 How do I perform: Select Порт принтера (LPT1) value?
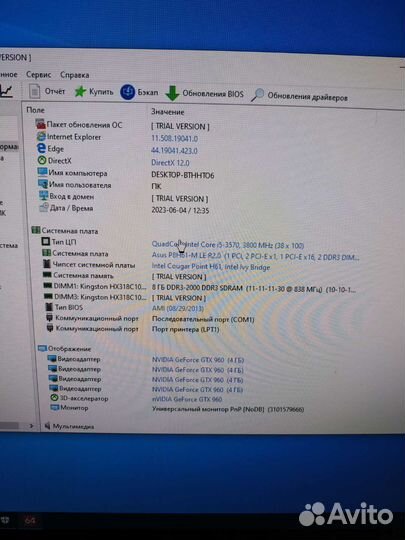[185, 329]
